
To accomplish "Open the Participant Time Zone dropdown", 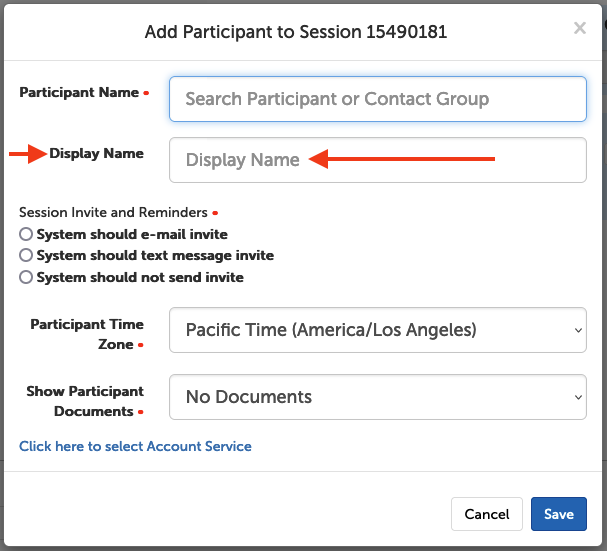I will (377, 330).
